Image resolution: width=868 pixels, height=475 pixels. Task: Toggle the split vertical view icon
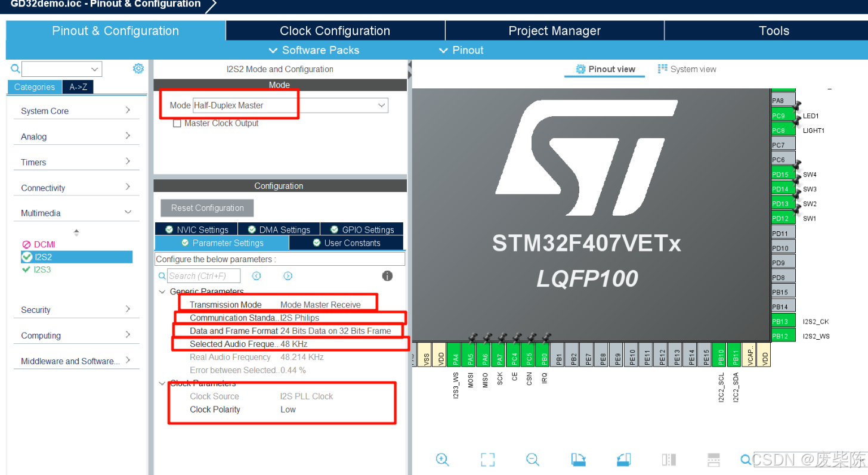pos(669,460)
